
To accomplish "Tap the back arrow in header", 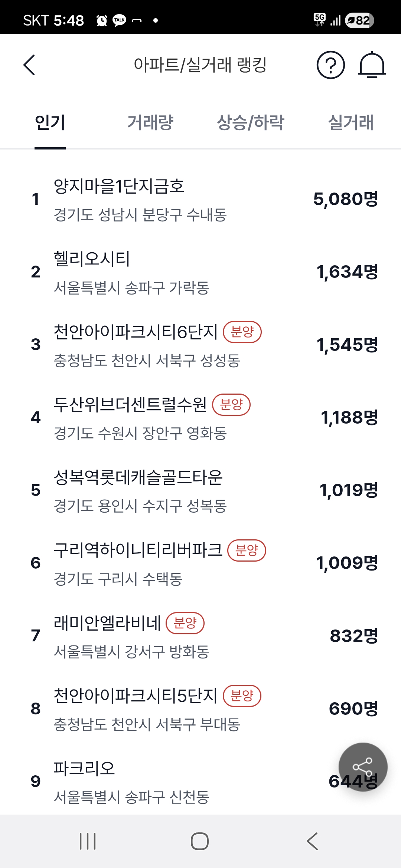I will tap(30, 65).
